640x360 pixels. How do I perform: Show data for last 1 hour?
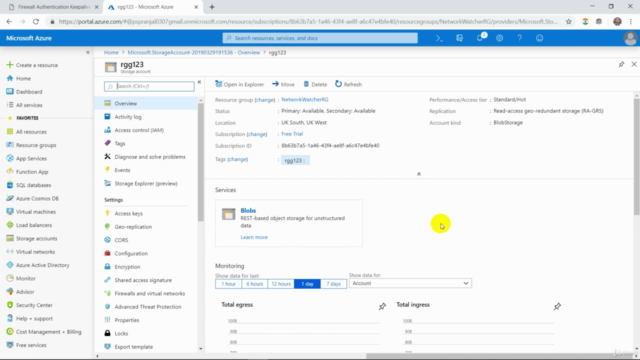click(x=228, y=284)
